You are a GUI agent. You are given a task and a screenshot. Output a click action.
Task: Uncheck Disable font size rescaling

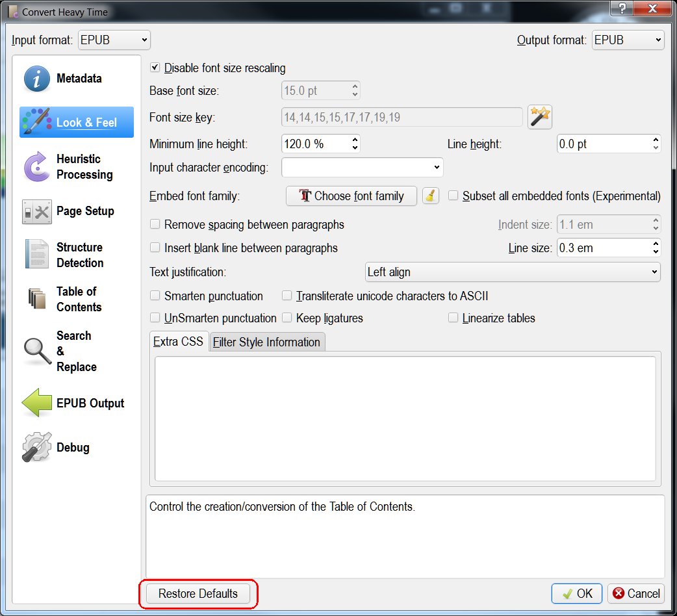155,68
